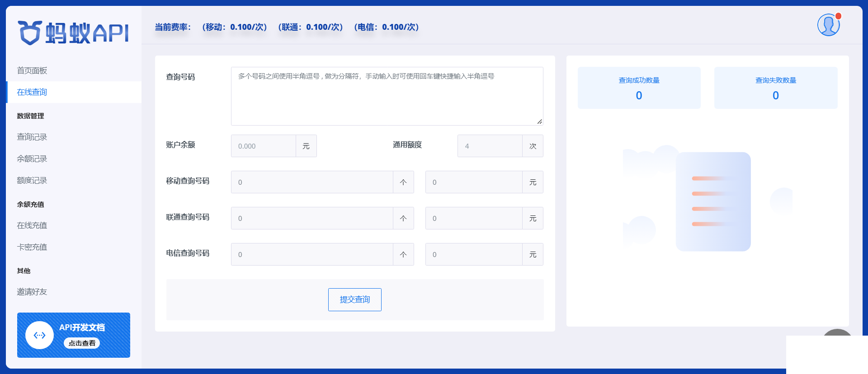Click the 蚂蚁API logo

[x=74, y=33]
